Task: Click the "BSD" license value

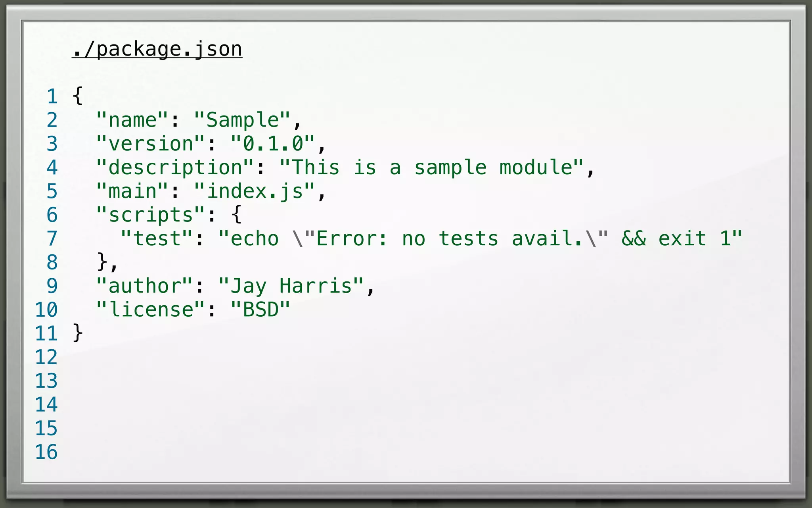Action: coord(260,310)
